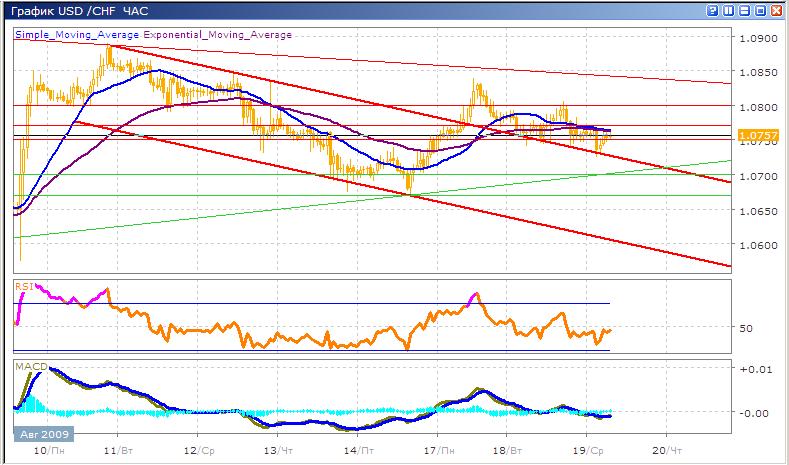Click the vertical split layout icon
This screenshot has height=465, width=789.
point(727,10)
